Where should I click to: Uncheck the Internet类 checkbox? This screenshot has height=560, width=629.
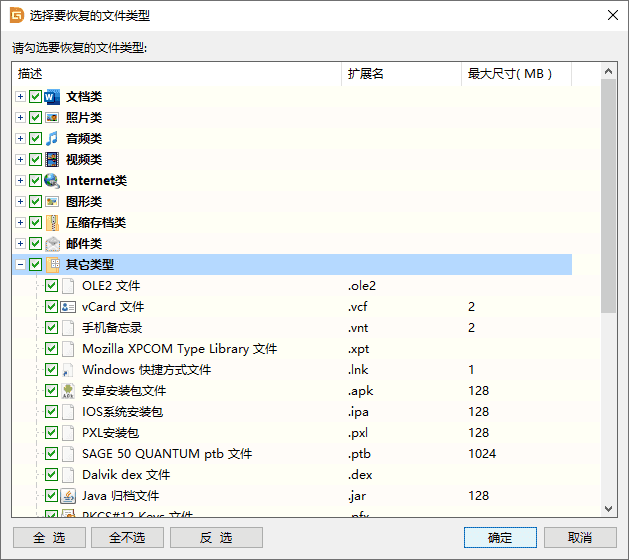35,181
